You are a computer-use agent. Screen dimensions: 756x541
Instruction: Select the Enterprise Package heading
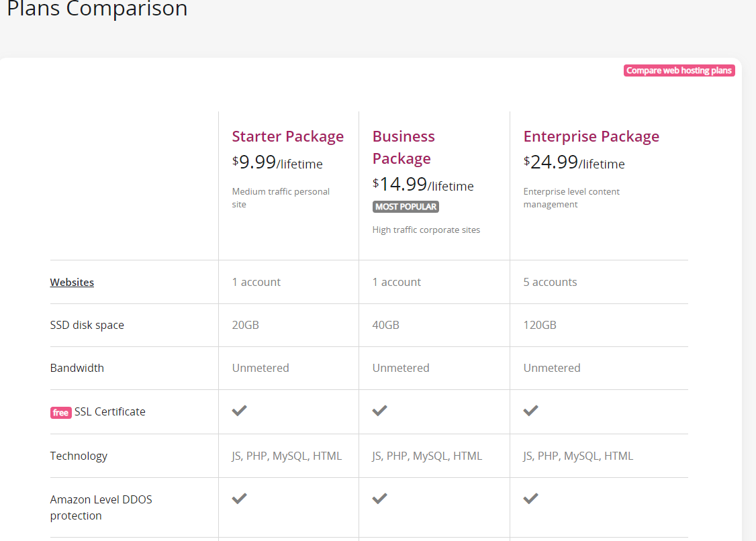[x=591, y=136]
